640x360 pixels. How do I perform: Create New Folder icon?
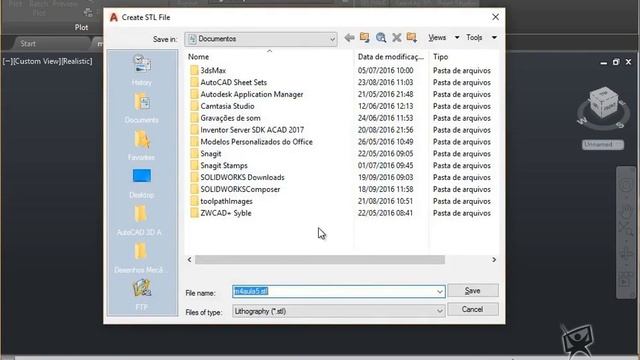coord(412,38)
